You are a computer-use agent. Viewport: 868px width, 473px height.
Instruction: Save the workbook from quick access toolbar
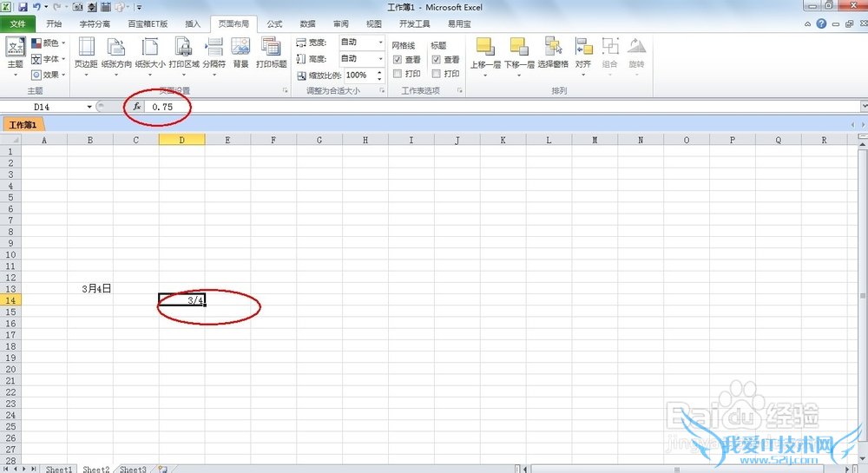[x=23, y=7]
